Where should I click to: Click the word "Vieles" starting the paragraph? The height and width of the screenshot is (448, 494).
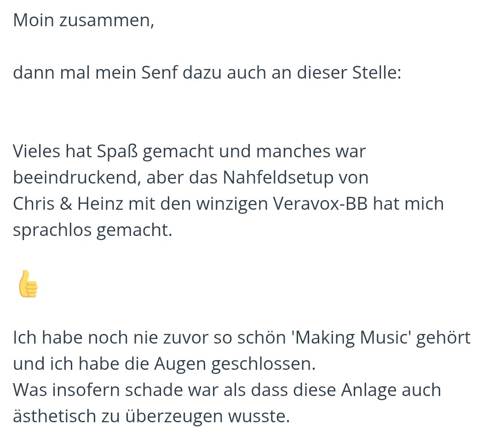click(x=37, y=151)
